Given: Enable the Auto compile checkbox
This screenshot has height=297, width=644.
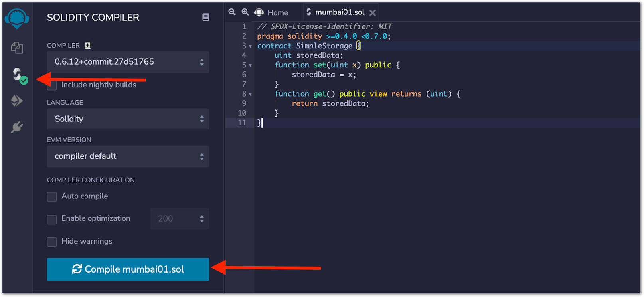Looking at the screenshot, I should 52,197.
